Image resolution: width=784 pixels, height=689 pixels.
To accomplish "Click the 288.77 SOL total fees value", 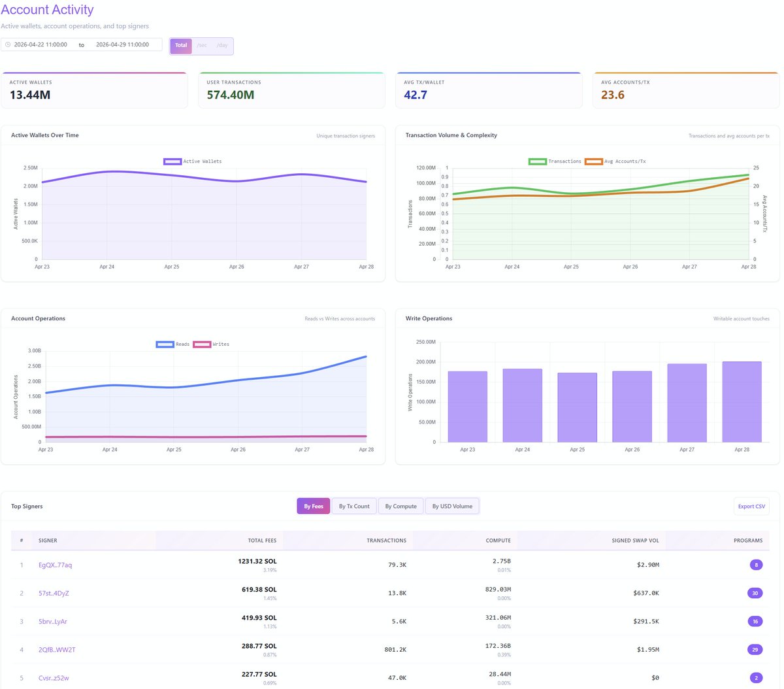I will tap(259, 645).
